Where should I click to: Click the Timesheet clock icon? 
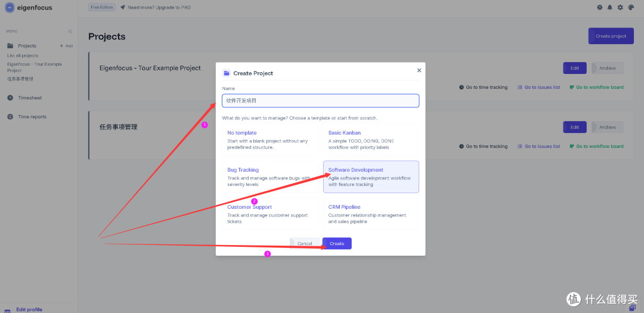(x=10, y=98)
